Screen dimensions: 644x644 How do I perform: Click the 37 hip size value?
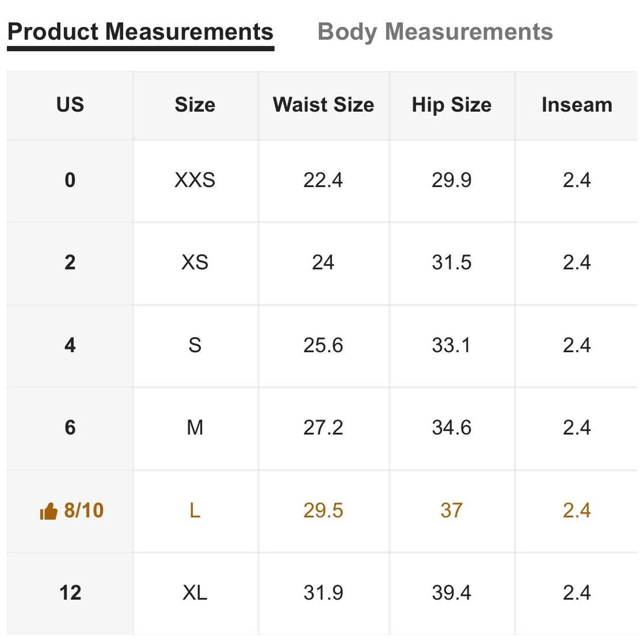click(452, 511)
